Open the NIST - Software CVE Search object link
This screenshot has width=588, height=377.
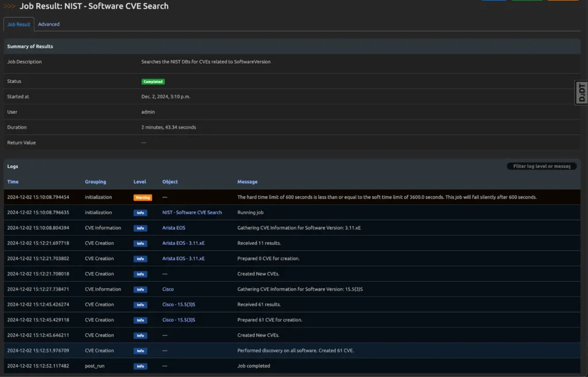click(192, 213)
